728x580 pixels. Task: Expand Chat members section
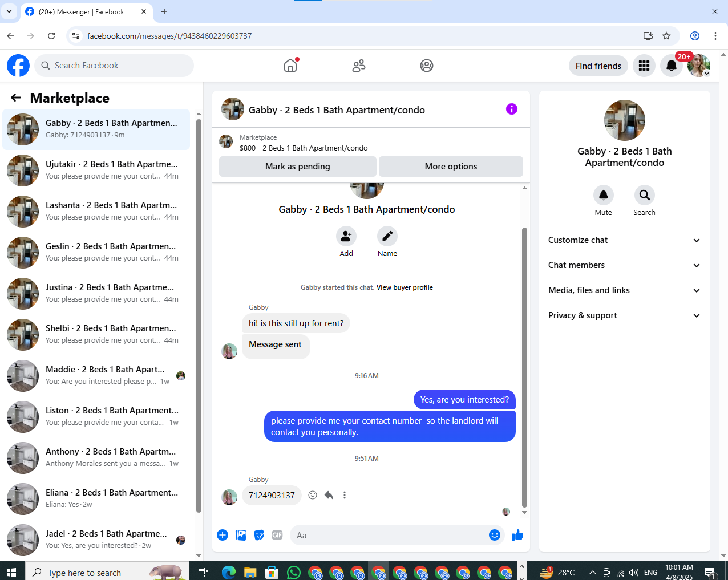(625, 265)
